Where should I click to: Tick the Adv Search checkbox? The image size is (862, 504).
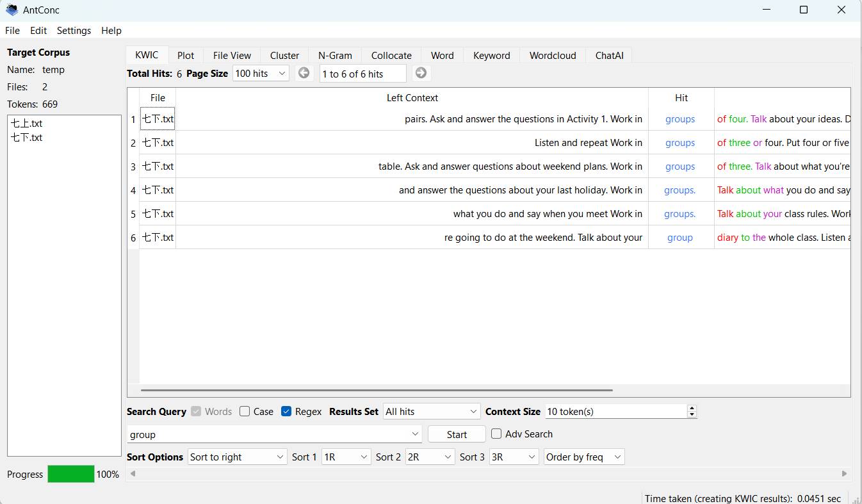pos(496,434)
